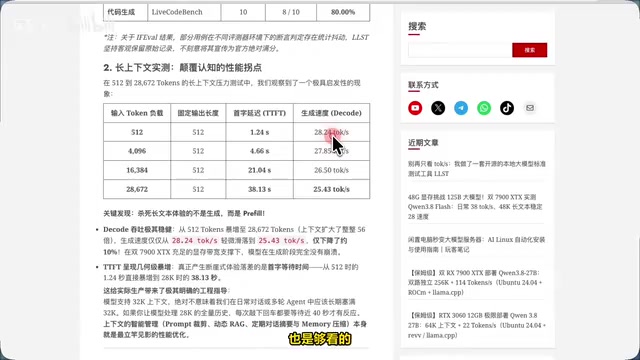The width and height of the screenshot is (640, 360).
Task: Click the 4,096 input token cell
Action: 137,151
